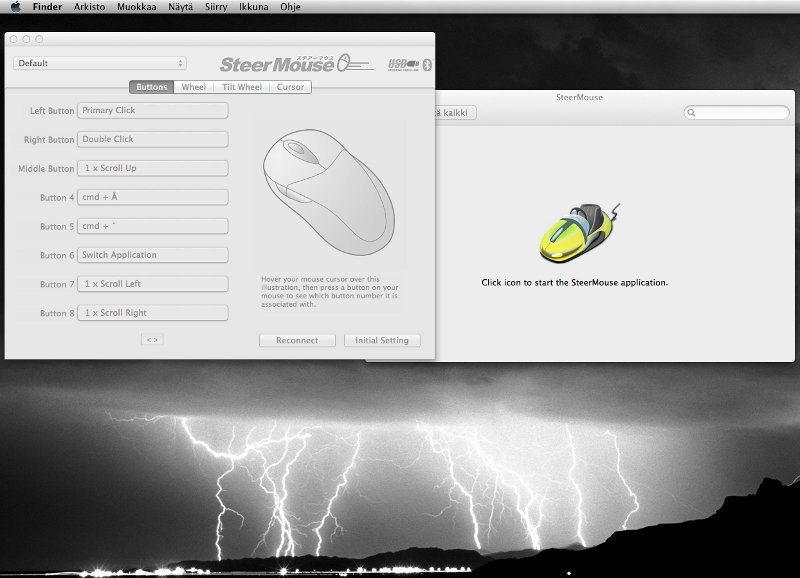The width and height of the screenshot is (800, 578).
Task: Focus the search field in the rear SteerMouse window
Action: [x=736, y=112]
